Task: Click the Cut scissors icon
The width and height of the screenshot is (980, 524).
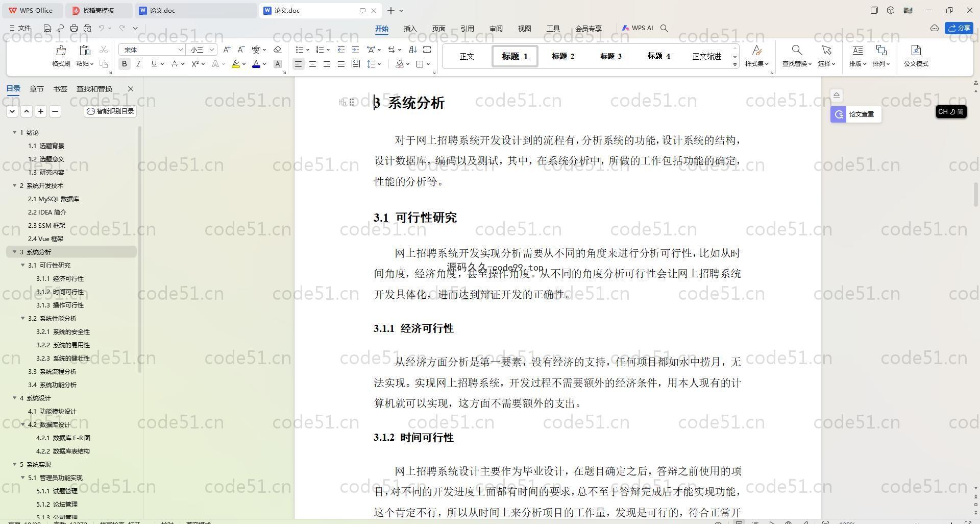Action: pyautogui.click(x=104, y=50)
